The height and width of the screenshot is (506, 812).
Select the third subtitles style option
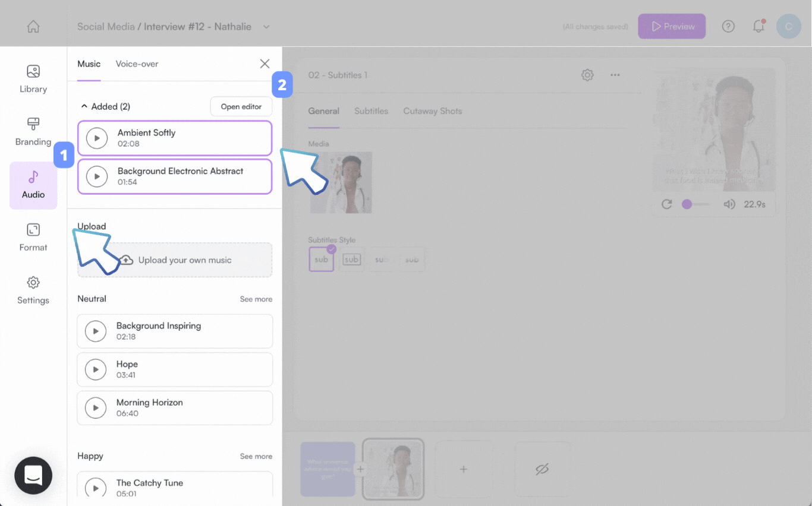pos(382,260)
